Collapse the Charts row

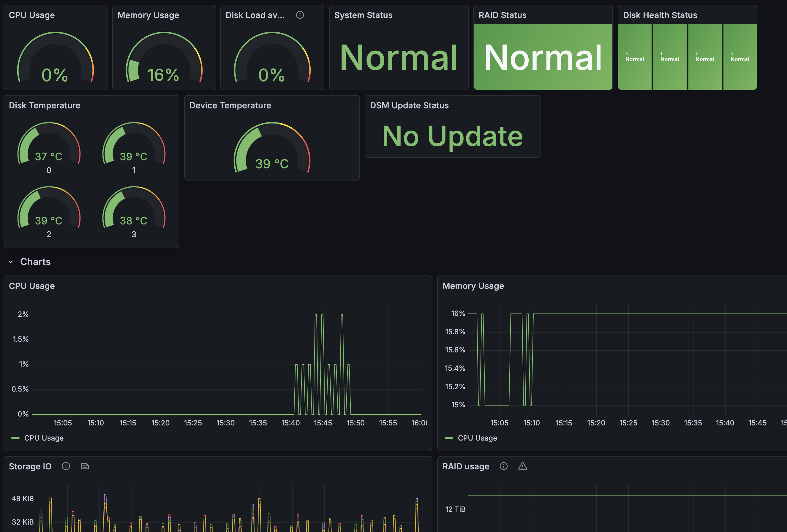[35, 261]
